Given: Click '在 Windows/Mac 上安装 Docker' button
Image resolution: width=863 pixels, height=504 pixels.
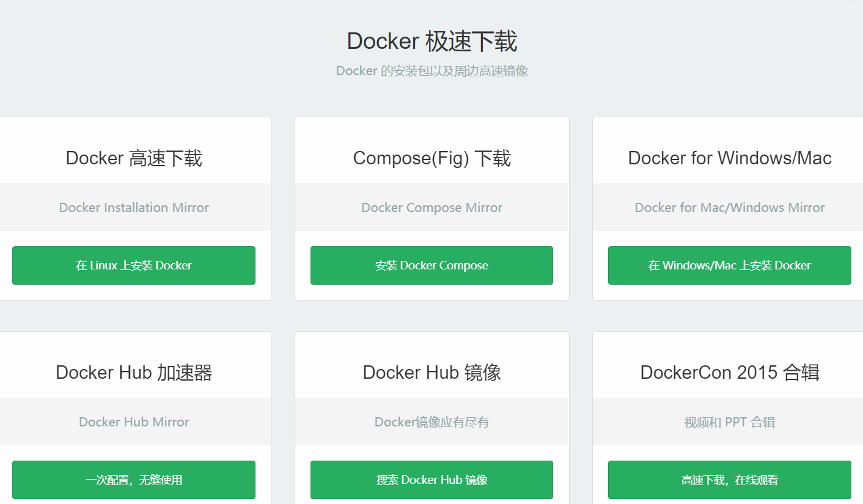Looking at the screenshot, I should pos(730,265).
